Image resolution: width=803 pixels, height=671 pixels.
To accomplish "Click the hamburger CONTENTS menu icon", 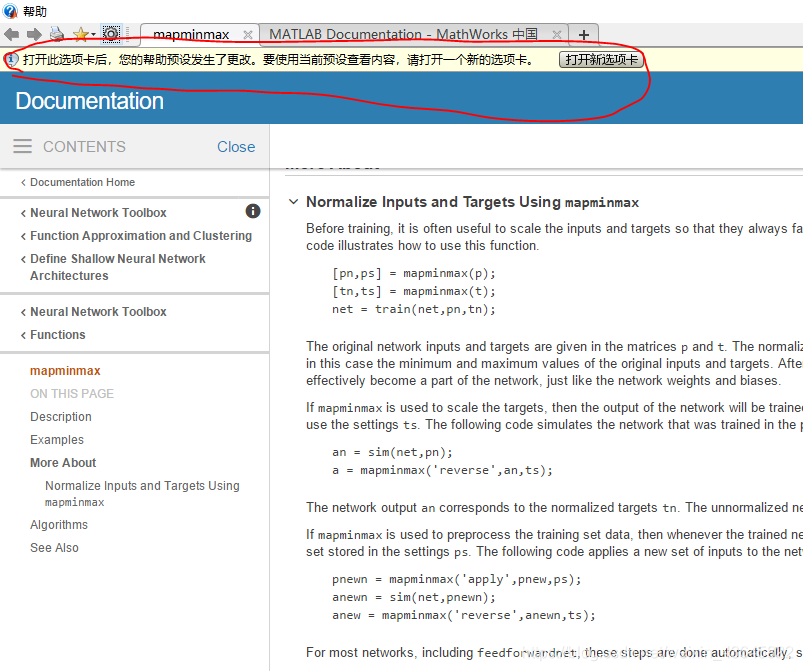I will 22,146.
